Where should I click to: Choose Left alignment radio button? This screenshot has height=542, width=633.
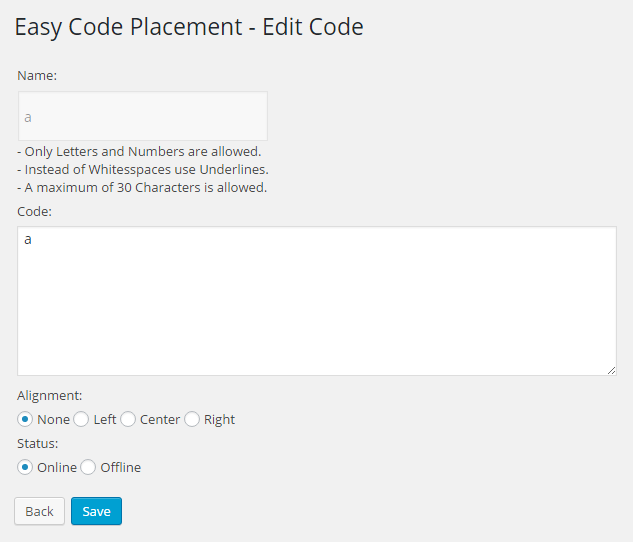pyautogui.click(x=81, y=419)
